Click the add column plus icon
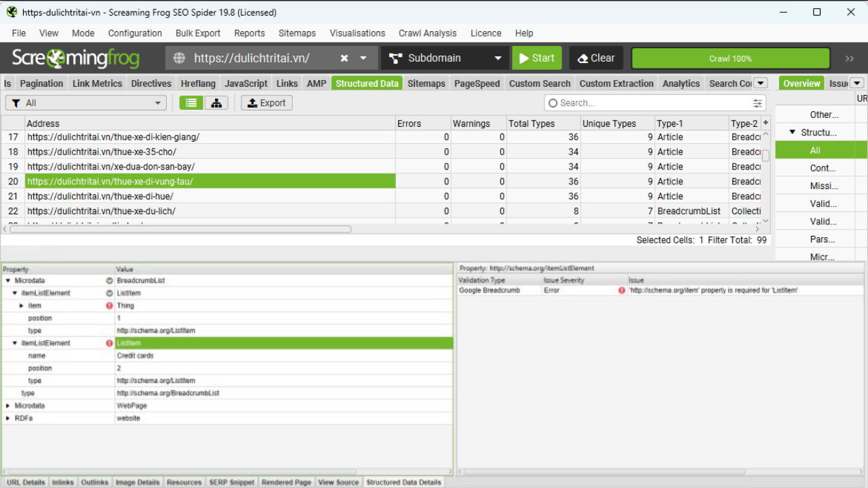 point(766,123)
